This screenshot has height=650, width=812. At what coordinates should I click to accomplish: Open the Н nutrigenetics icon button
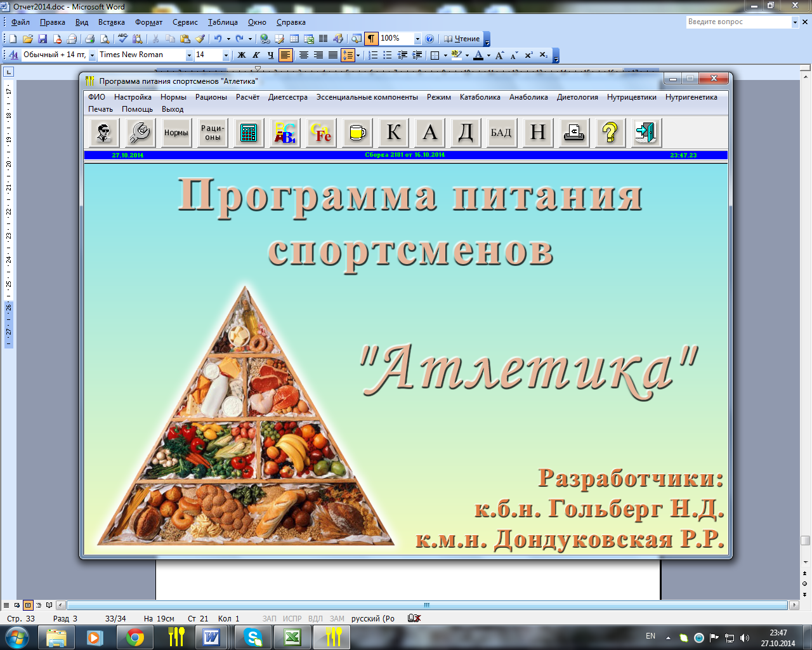pyautogui.click(x=538, y=133)
